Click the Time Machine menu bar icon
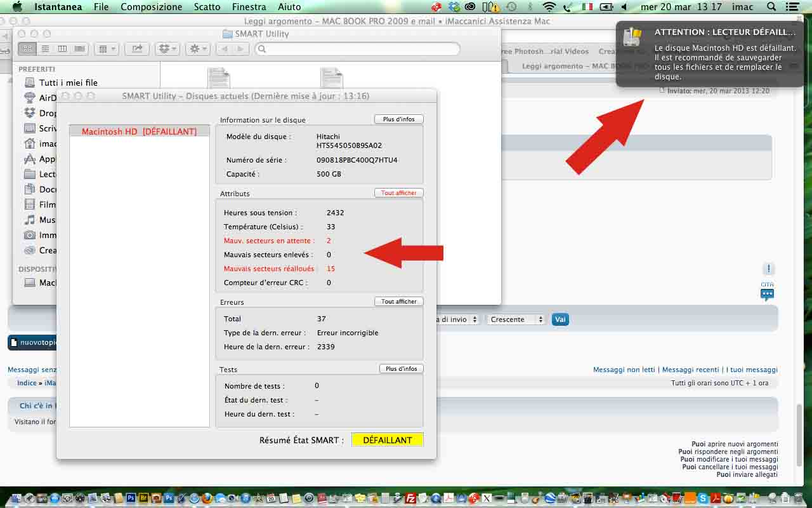The height and width of the screenshot is (508, 812). point(511,7)
